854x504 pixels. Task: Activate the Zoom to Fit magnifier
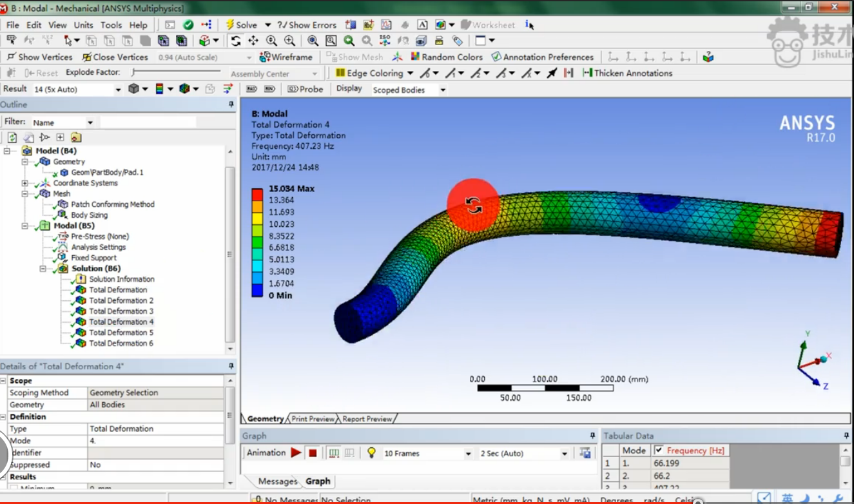tap(313, 41)
